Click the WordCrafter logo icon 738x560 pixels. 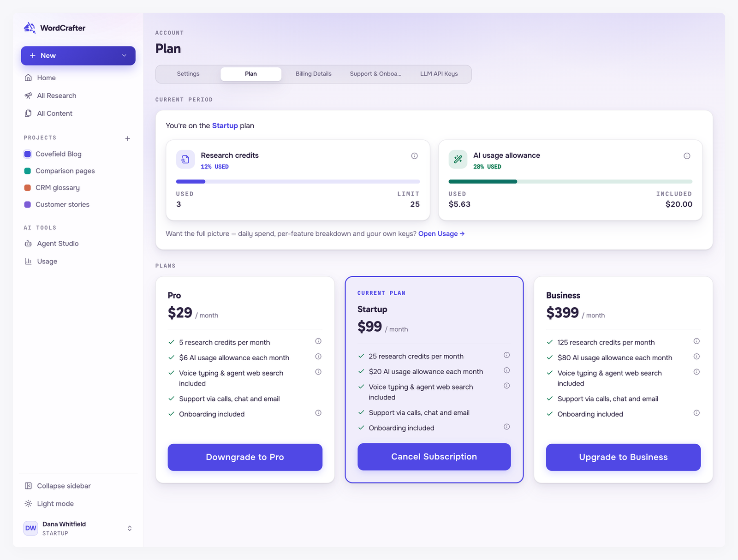coord(30,28)
